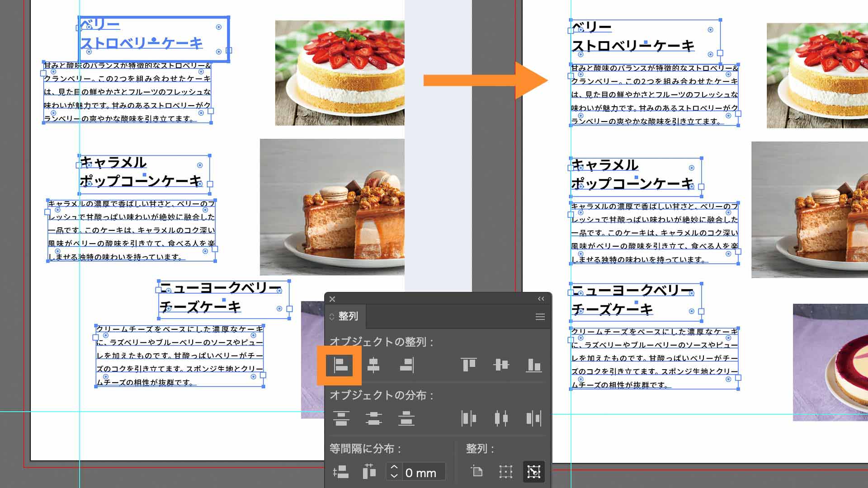Viewport: 868px width, 488px height.
Task: Click the spacing value field 0 mm
Action: click(422, 473)
